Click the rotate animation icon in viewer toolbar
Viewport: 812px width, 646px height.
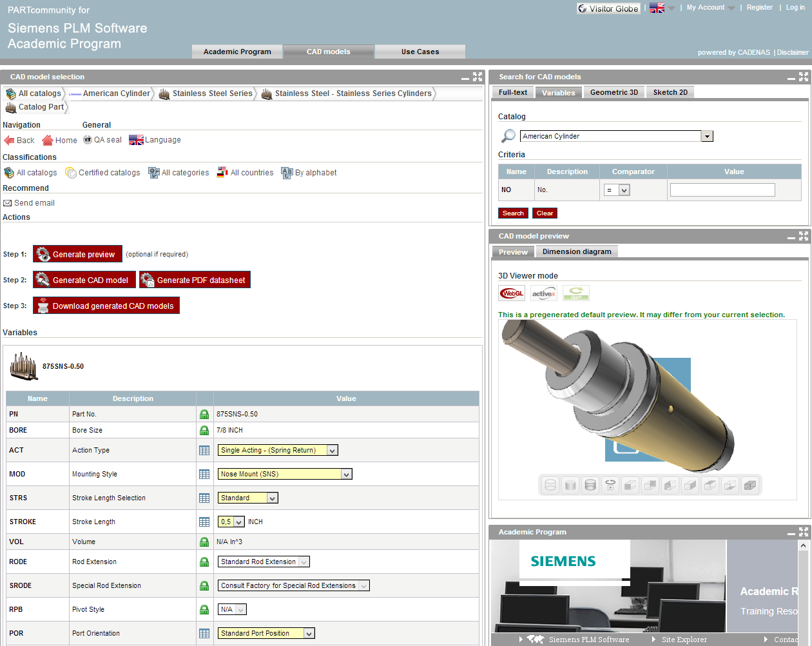click(610, 485)
